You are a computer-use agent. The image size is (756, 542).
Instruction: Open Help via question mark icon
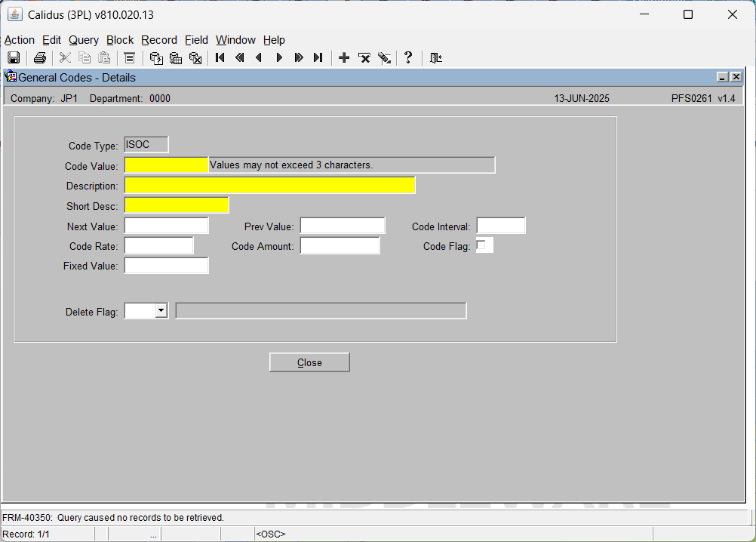pyautogui.click(x=408, y=58)
